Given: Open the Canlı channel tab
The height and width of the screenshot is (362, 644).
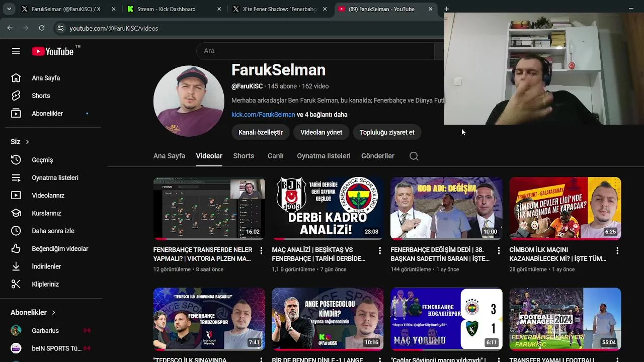Looking at the screenshot, I should [x=276, y=156].
